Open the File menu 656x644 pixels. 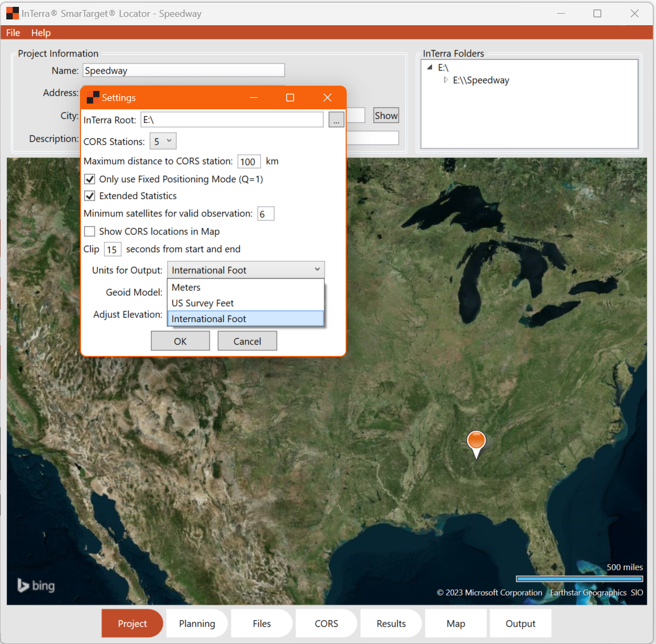(13, 33)
